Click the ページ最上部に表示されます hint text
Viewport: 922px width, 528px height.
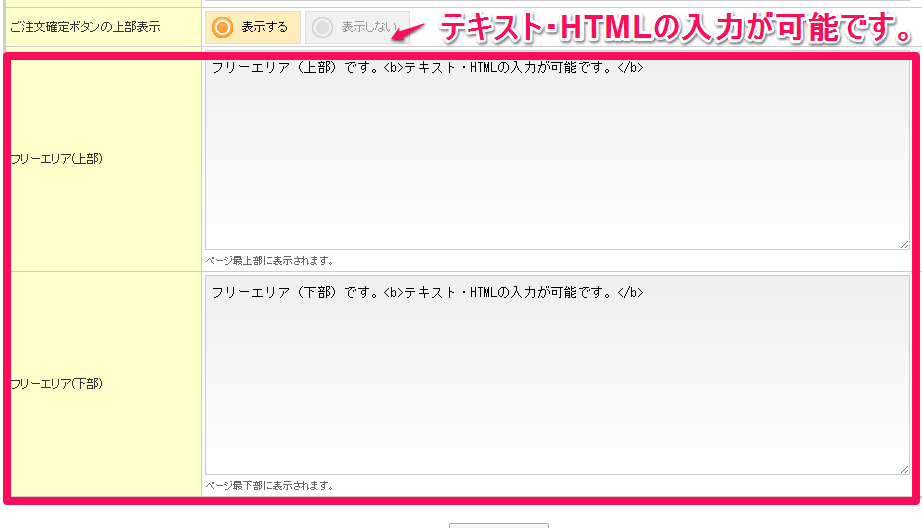point(269,261)
